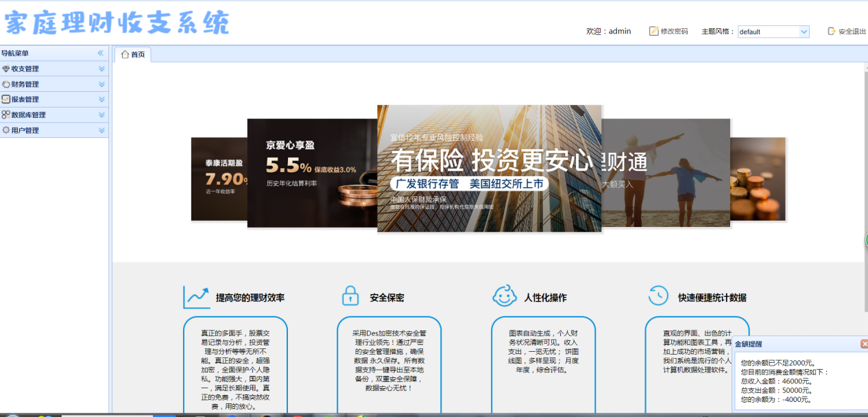Open the 主题风格 theme dropdown arrow
Viewport: 868px width, 417px height.
click(x=804, y=32)
